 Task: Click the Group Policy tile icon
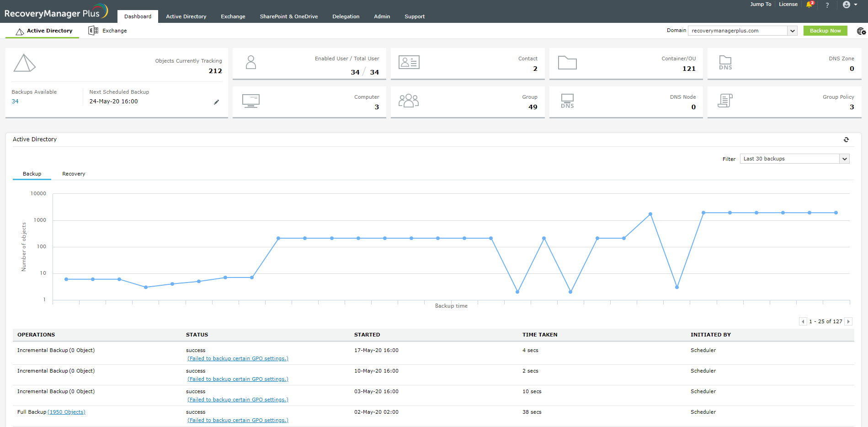coord(725,101)
